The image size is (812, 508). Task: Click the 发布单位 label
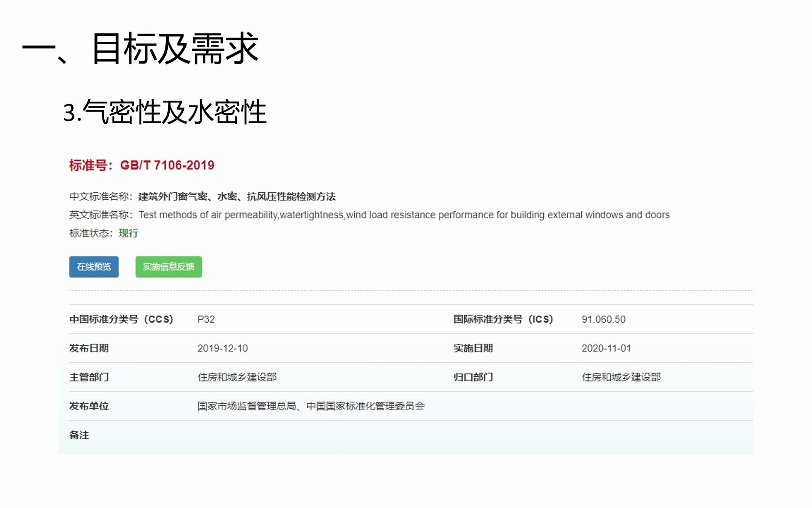[x=89, y=406]
